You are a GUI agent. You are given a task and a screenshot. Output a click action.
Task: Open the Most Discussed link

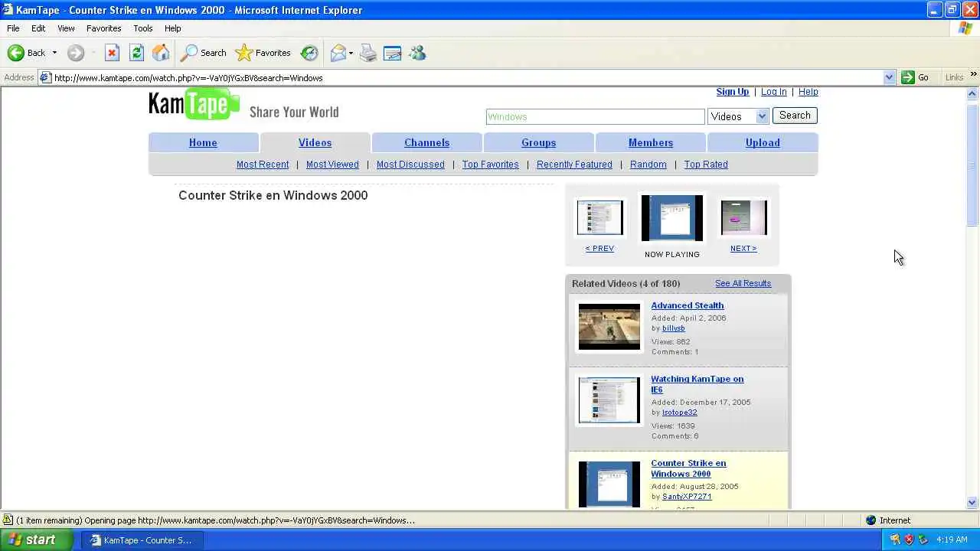pos(410,165)
